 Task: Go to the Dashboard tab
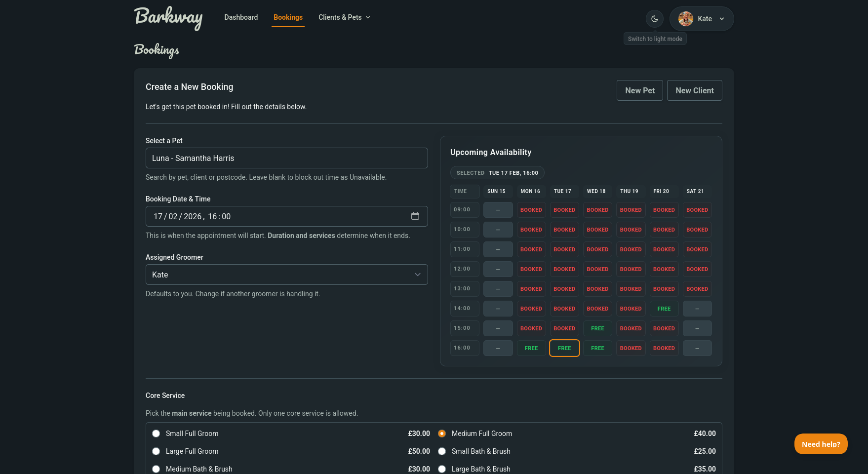pos(241,17)
